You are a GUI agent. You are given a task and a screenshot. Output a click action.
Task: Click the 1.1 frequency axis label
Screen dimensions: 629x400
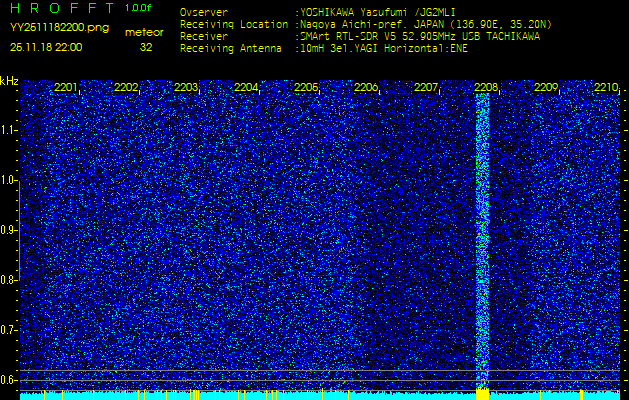[x=7, y=130]
